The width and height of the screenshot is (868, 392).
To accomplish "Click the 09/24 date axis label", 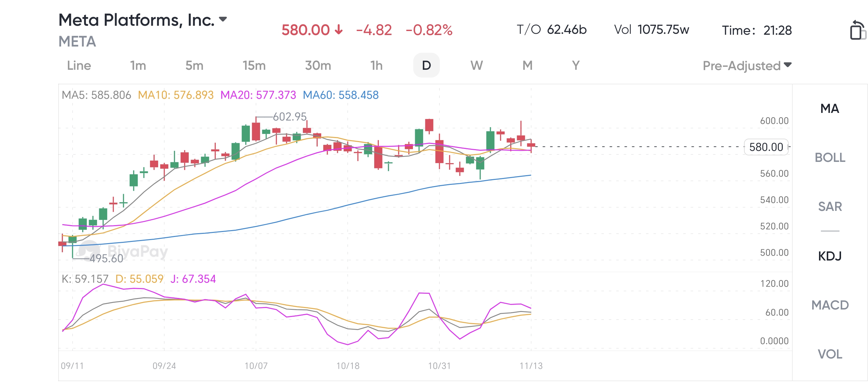I will 164,366.
